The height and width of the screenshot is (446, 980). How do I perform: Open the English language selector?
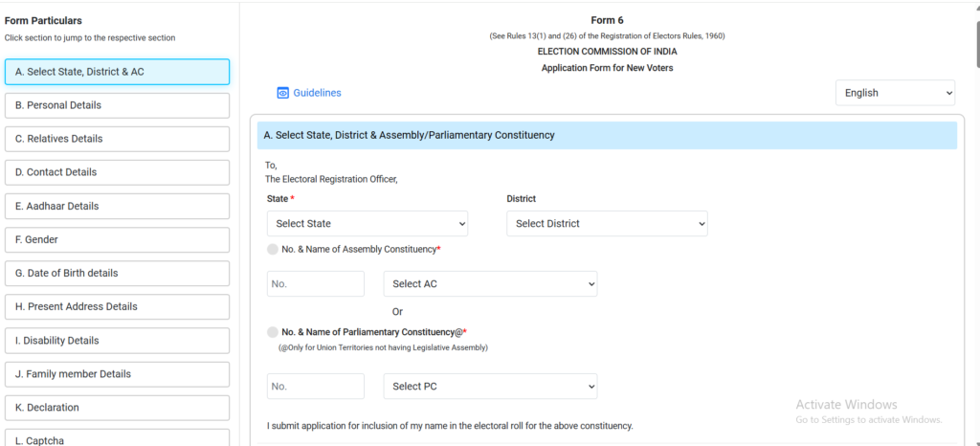pyautogui.click(x=895, y=93)
